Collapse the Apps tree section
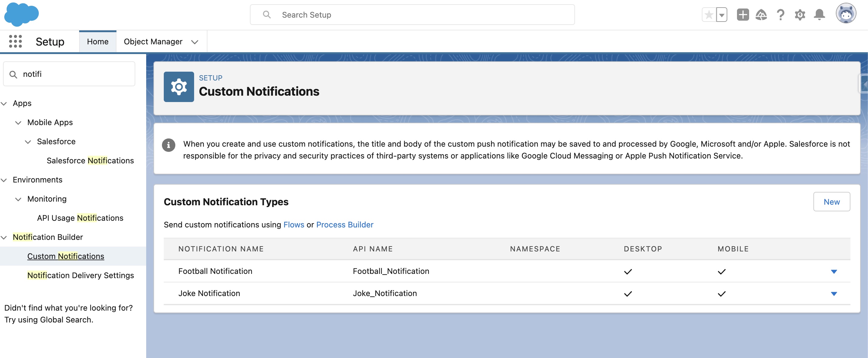The image size is (868, 358). tap(4, 103)
